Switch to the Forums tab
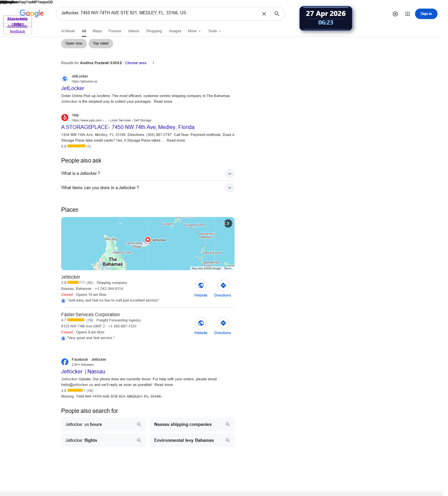This screenshot has height=496, width=448. (x=115, y=31)
